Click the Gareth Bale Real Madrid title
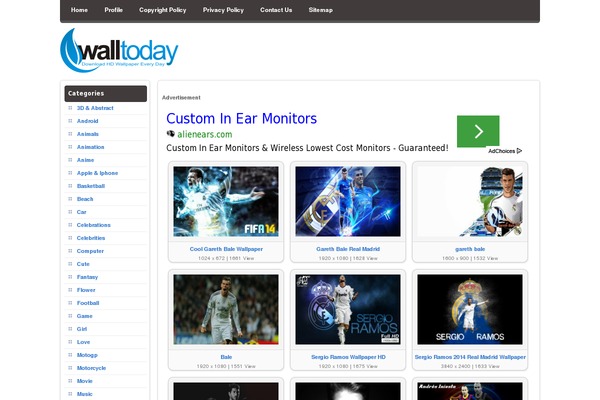This screenshot has height=400, width=600. point(348,249)
